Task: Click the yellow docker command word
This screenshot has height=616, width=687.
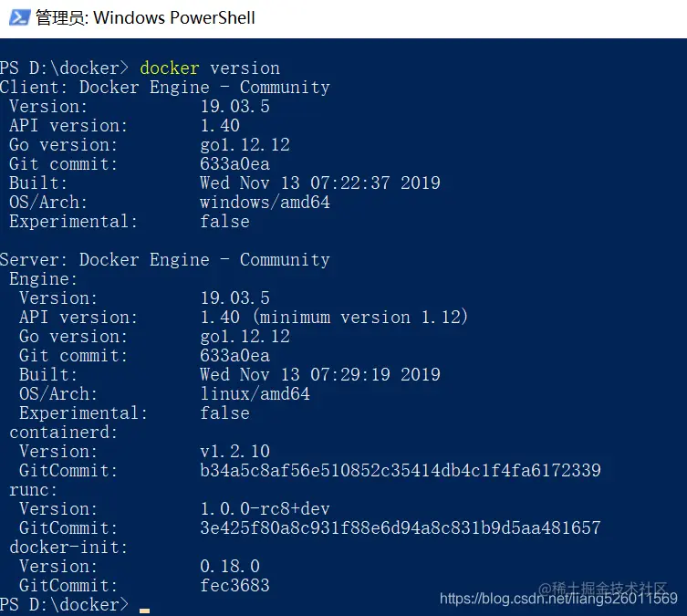Action: (170, 68)
